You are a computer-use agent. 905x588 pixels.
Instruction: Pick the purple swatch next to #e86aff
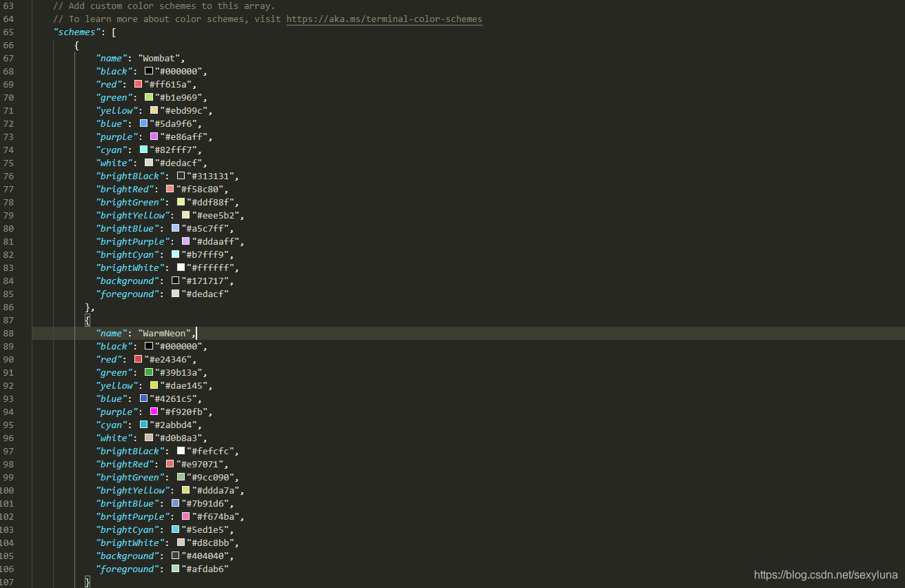[154, 136]
